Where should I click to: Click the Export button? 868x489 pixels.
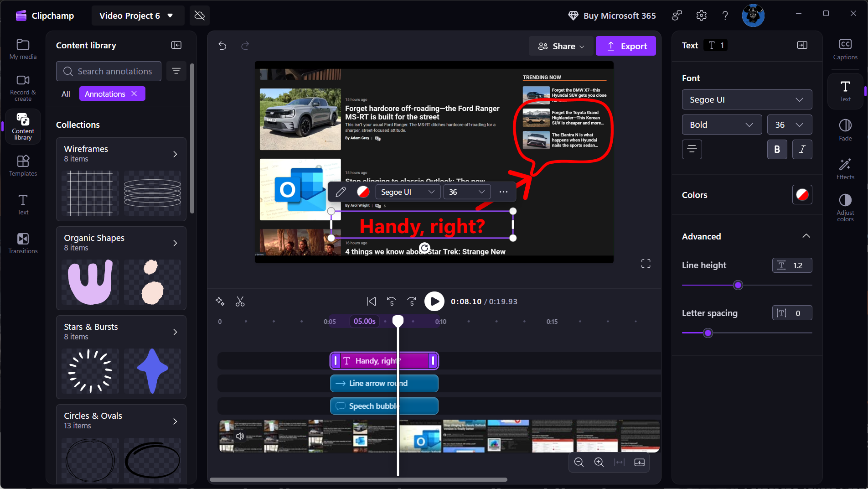pyautogui.click(x=626, y=46)
